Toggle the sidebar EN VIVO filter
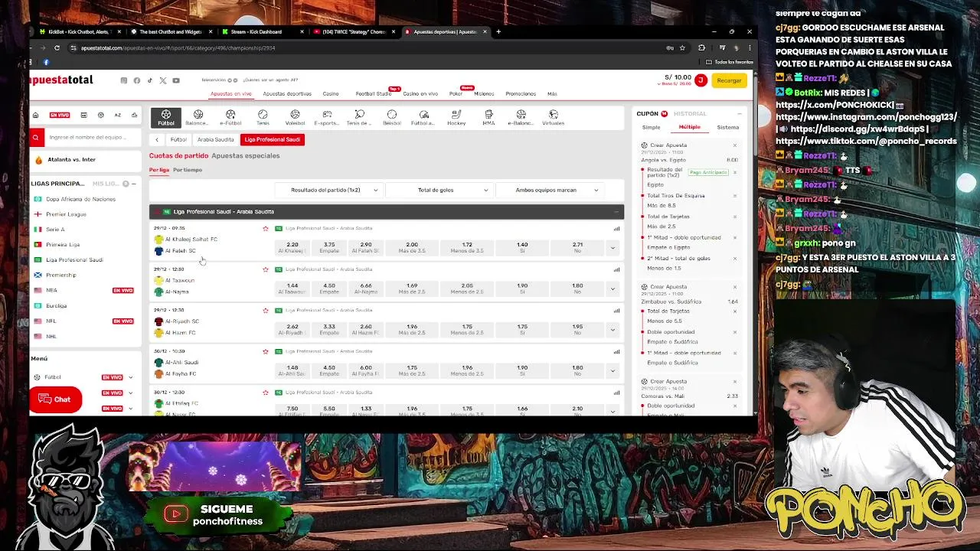The height and width of the screenshot is (551, 980). click(60, 116)
